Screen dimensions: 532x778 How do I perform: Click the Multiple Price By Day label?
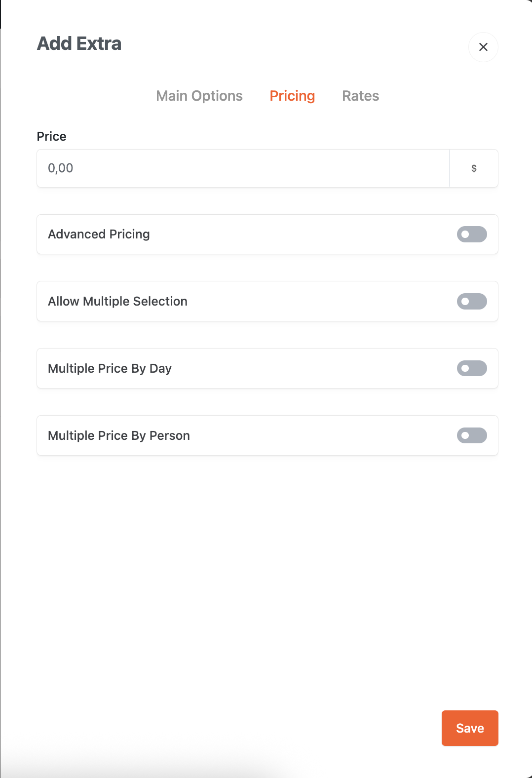(110, 369)
